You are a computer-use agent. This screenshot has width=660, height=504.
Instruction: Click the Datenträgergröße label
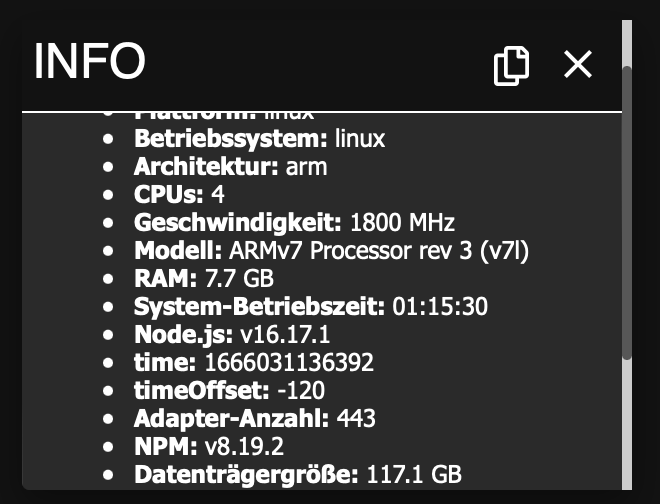[x=245, y=474]
